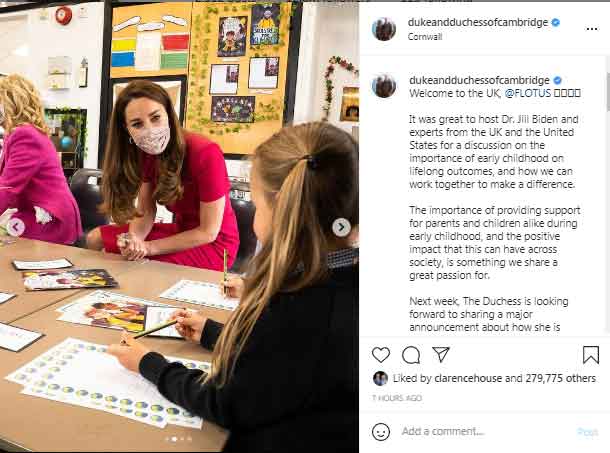Click the caption scrollbar thumb
The image size is (610, 453).
click(608, 90)
